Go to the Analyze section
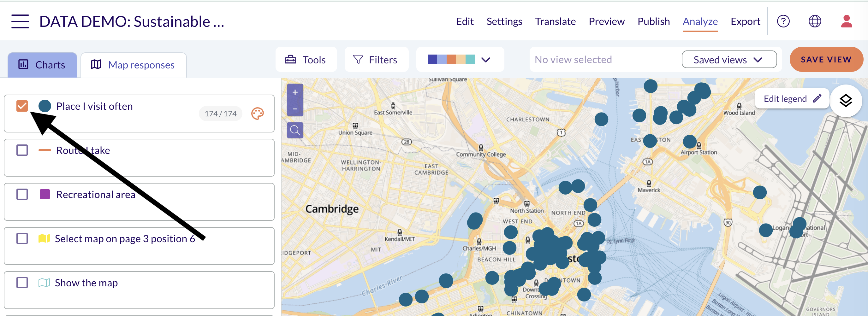 click(700, 21)
